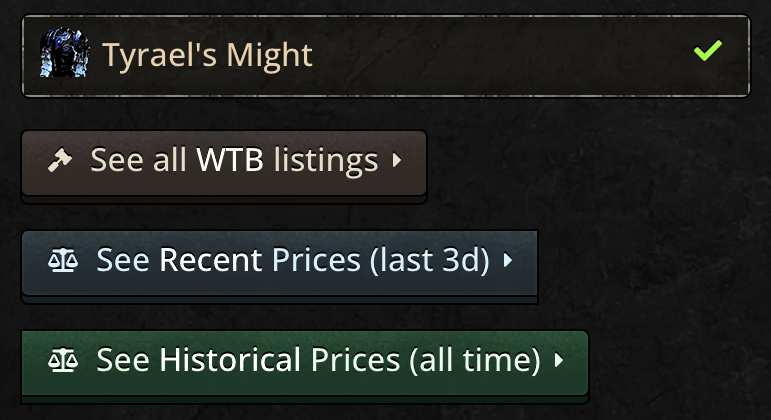Expand the arrow after Historical Prices (all time)
Viewport: 771px width, 420px height.
pyautogui.click(x=559, y=359)
